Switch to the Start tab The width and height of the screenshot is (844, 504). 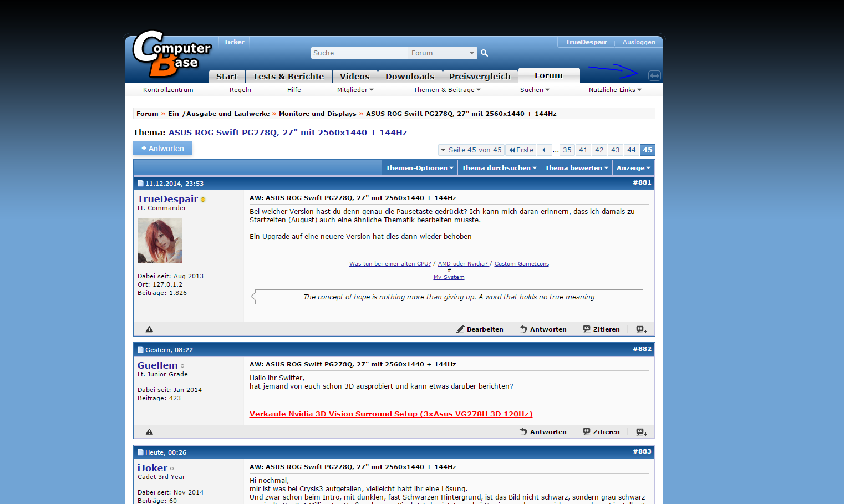tap(227, 77)
